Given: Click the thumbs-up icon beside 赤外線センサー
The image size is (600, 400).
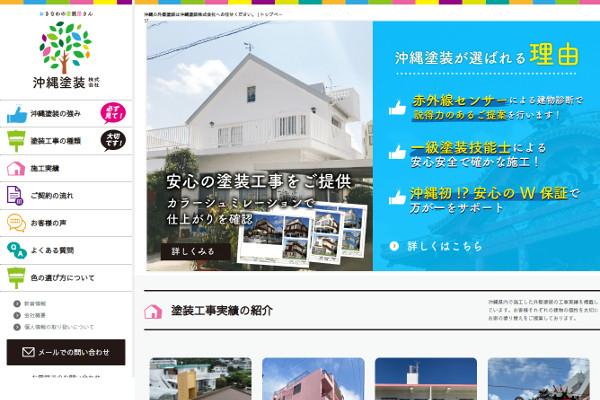Looking at the screenshot, I should tap(397, 108).
